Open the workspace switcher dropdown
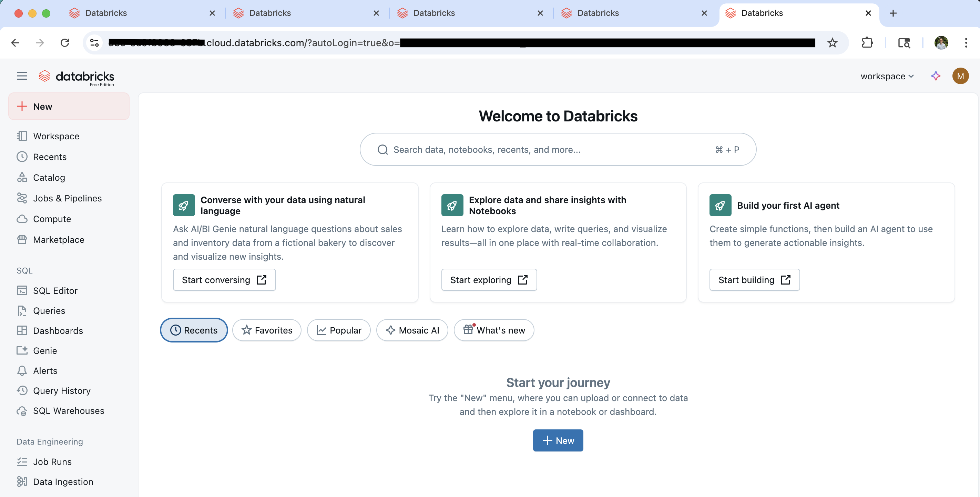This screenshot has width=980, height=497. 887,76
